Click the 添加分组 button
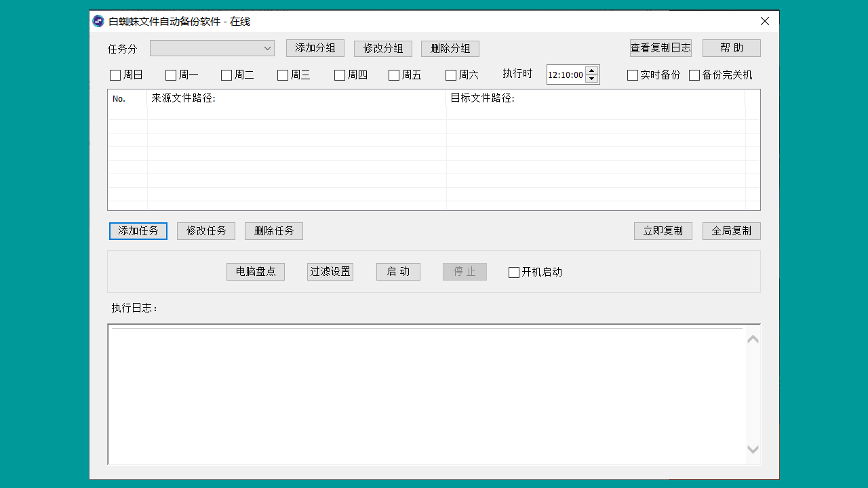This screenshot has width=868, height=488. point(315,48)
